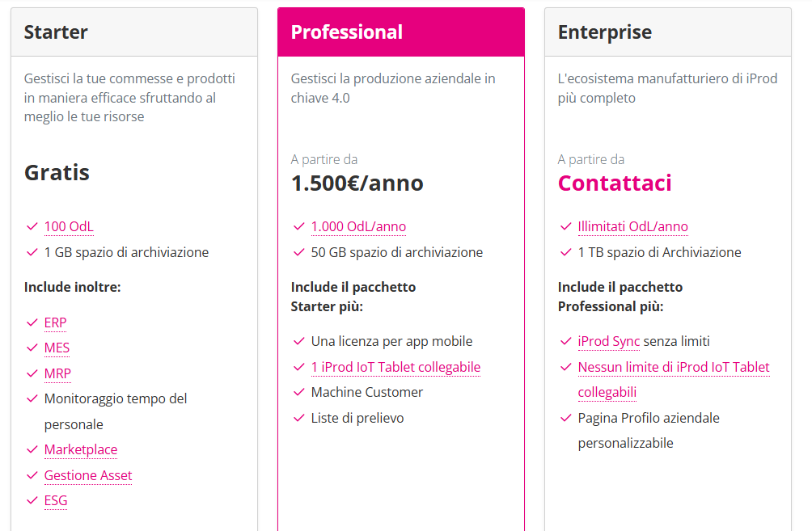Click the ESG link

tap(56, 500)
